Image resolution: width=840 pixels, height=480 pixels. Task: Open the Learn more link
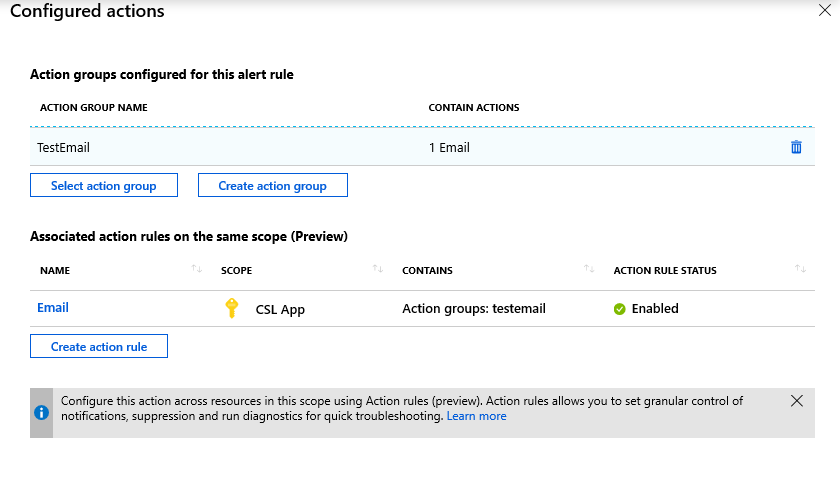[476, 416]
